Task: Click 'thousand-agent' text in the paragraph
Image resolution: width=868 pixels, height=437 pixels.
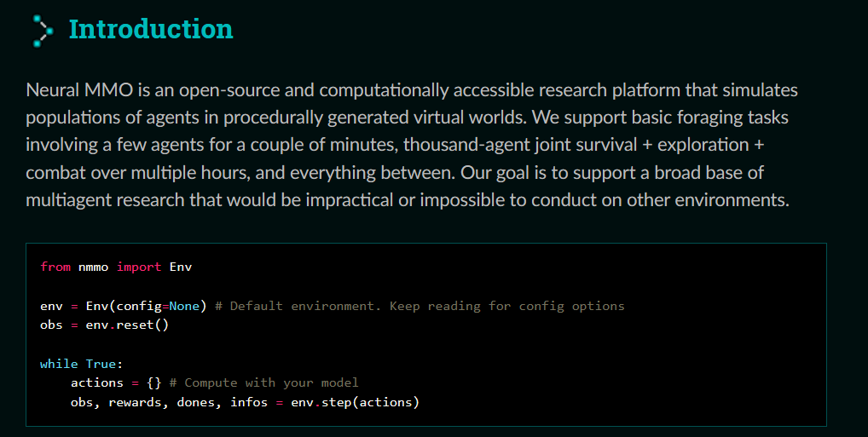Action: pos(466,145)
